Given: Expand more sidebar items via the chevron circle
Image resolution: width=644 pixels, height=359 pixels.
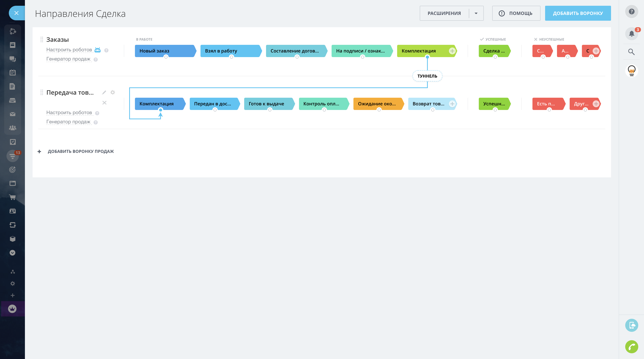Looking at the screenshot, I should 12,252.
